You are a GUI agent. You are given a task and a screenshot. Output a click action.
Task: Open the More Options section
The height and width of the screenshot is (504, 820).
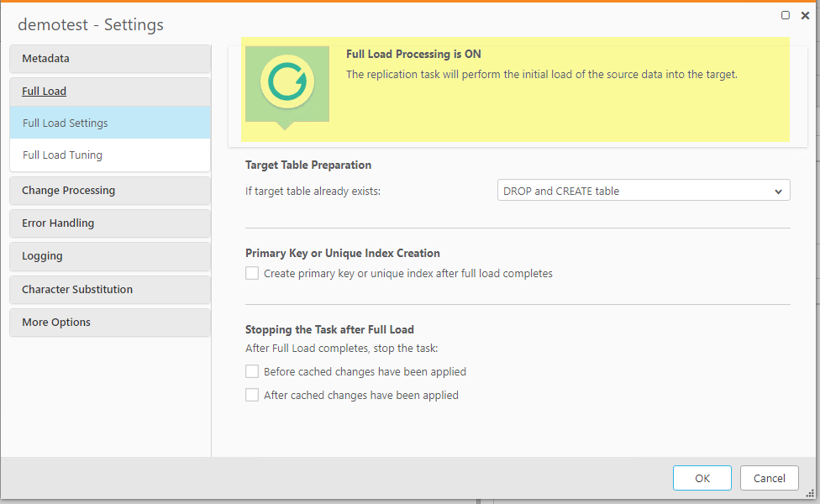(x=109, y=322)
